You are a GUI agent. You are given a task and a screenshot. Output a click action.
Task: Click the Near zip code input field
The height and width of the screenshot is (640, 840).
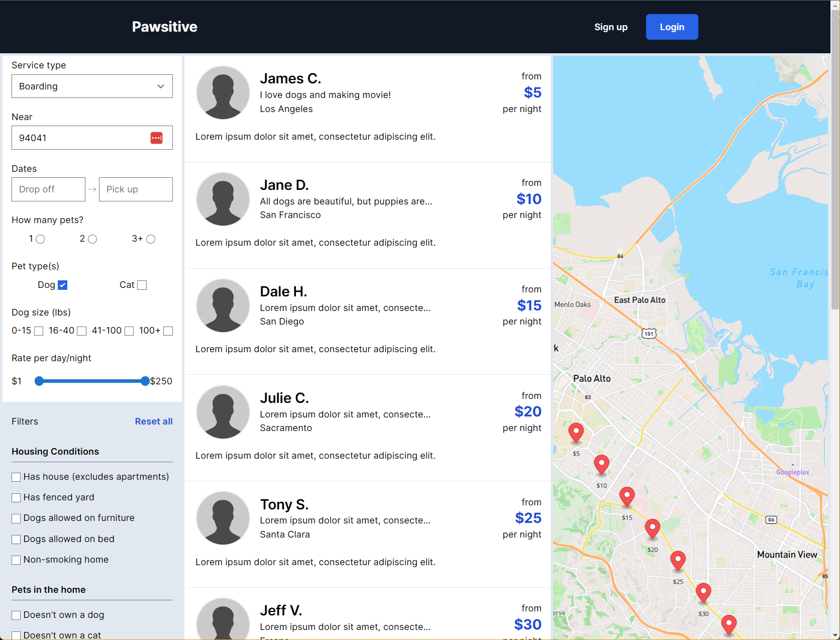click(92, 138)
